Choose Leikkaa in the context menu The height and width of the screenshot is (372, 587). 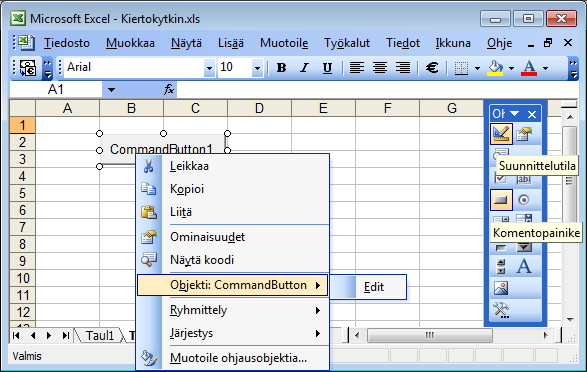coord(233,166)
